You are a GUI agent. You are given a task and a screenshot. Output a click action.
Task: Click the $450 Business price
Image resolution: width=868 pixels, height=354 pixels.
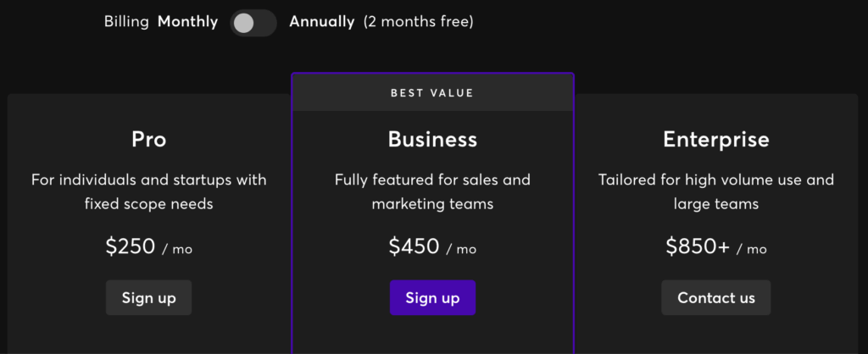[x=414, y=246]
